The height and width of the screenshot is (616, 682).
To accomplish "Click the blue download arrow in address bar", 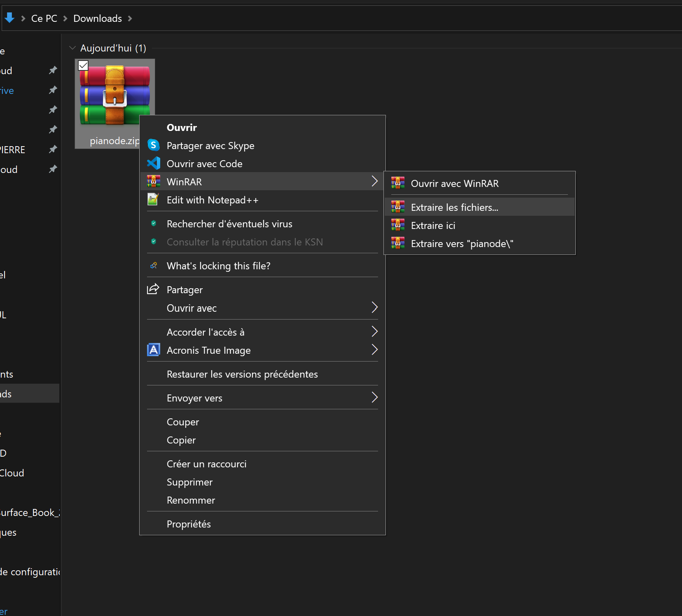I will [x=9, y=18].
